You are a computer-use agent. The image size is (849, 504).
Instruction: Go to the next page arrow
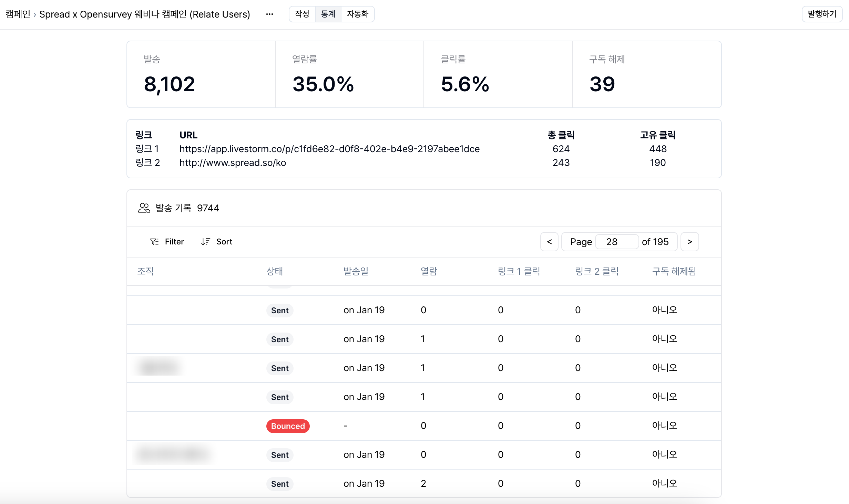(x=690, y=242)
